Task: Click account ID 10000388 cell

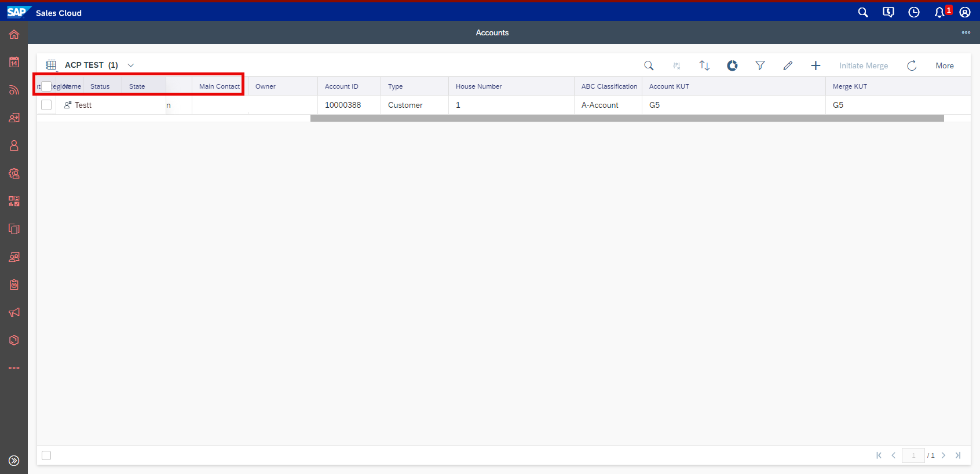Action: [x=343, y=105]
